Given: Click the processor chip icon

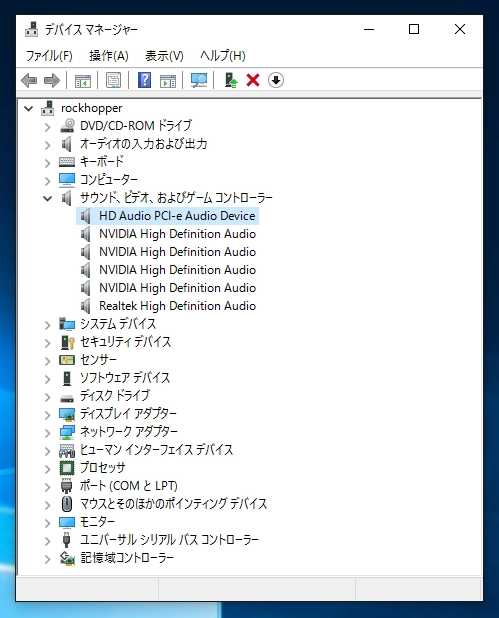Looking at the screenshot, I should point(67,468).
